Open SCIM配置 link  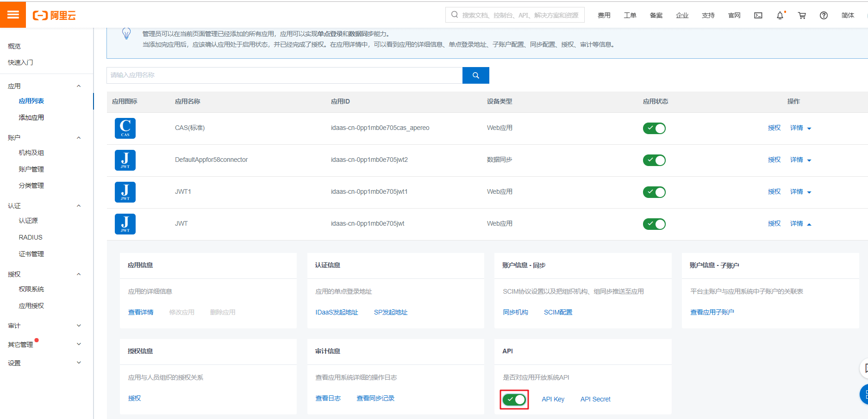click(558, 312)
